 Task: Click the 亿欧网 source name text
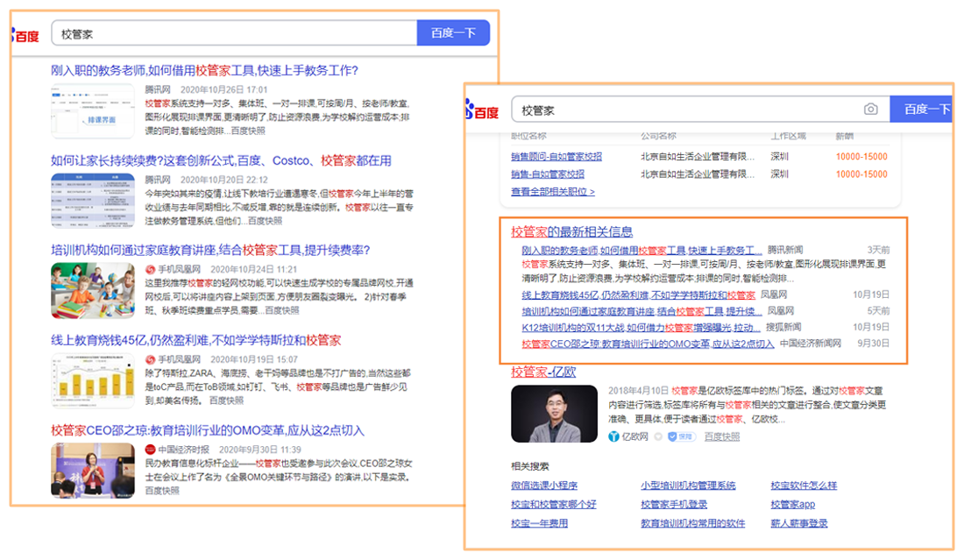tap(635, 436)
